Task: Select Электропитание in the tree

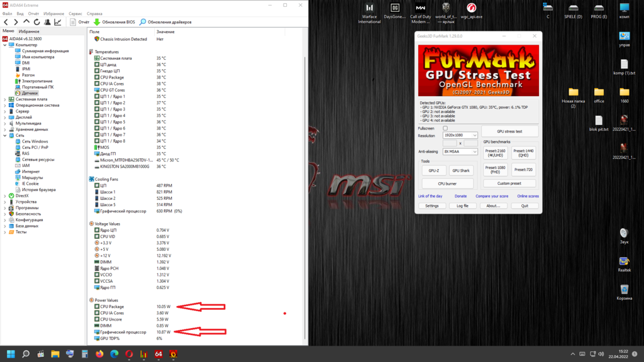Action: point(37,81)
